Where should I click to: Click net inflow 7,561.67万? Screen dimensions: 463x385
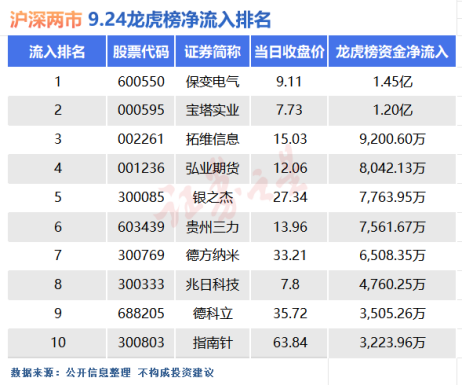[x=392, y=227]
